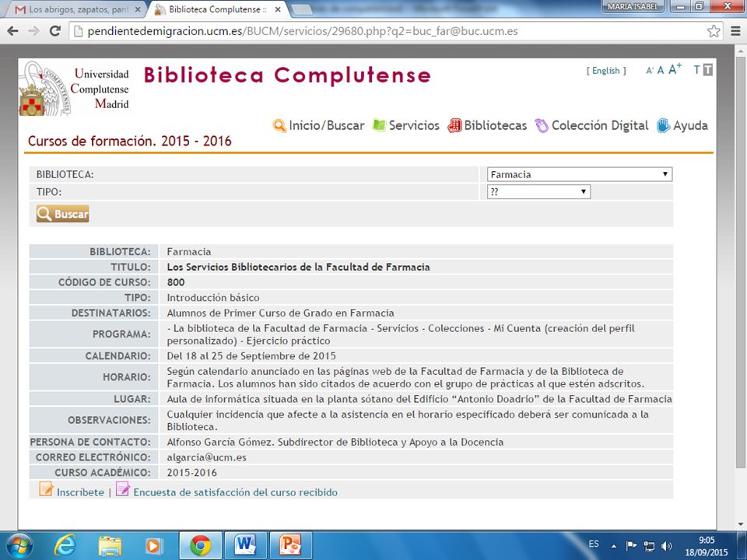This screenshot has height=560, width=747.
Task: Switch to normal contrast T text mode
Action: click(x=696, y=70)
